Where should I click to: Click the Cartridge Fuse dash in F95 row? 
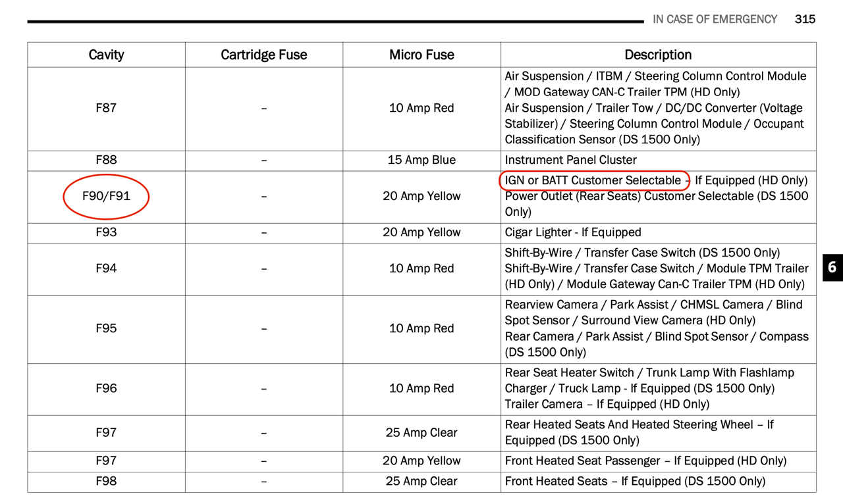pos(263,329)
